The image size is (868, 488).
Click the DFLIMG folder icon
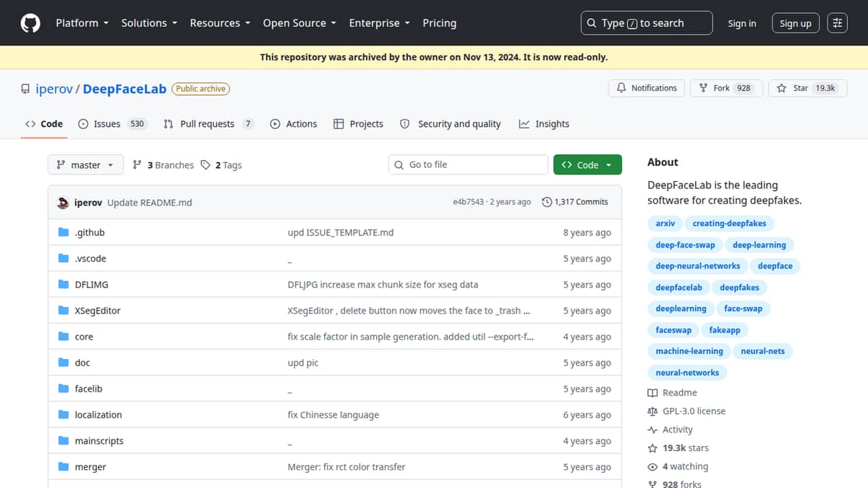64,285
